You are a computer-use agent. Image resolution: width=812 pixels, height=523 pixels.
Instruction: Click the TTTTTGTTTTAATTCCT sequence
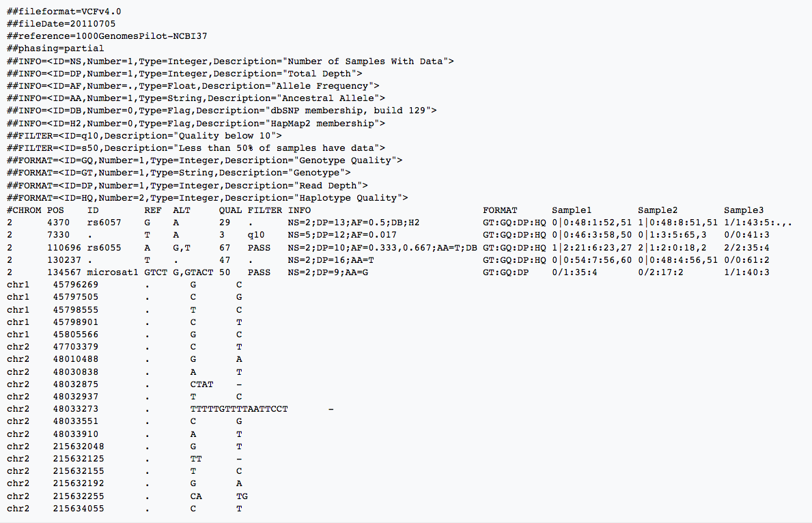(239, 409)
